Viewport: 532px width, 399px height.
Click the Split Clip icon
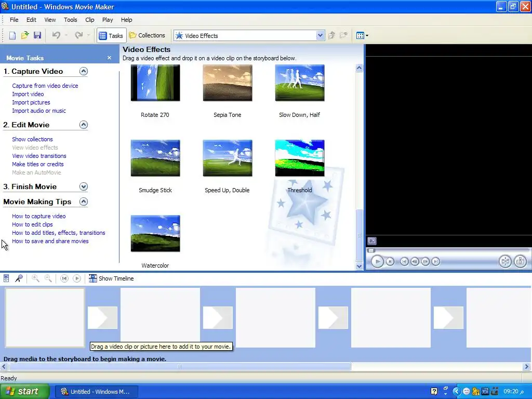click(x=505, y=262)
